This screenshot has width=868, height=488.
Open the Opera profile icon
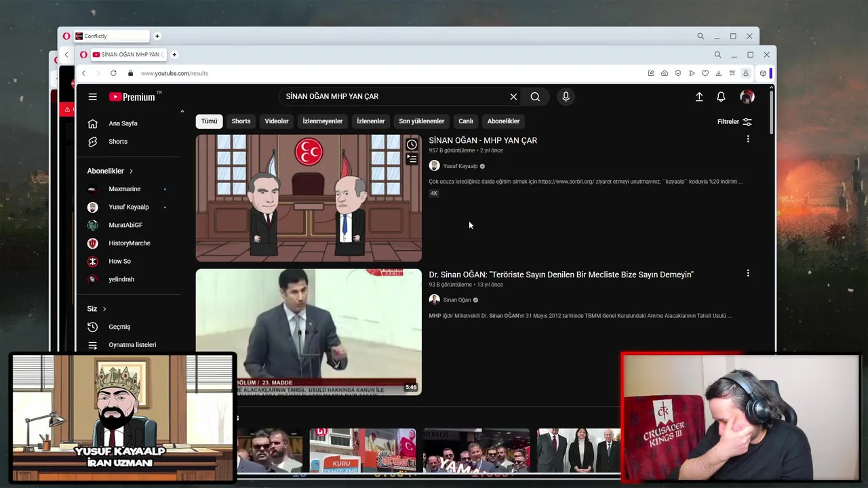point(746,73)
